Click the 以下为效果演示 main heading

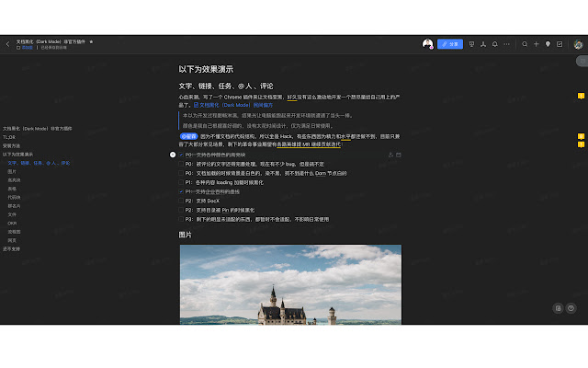(x=206, y=69)
